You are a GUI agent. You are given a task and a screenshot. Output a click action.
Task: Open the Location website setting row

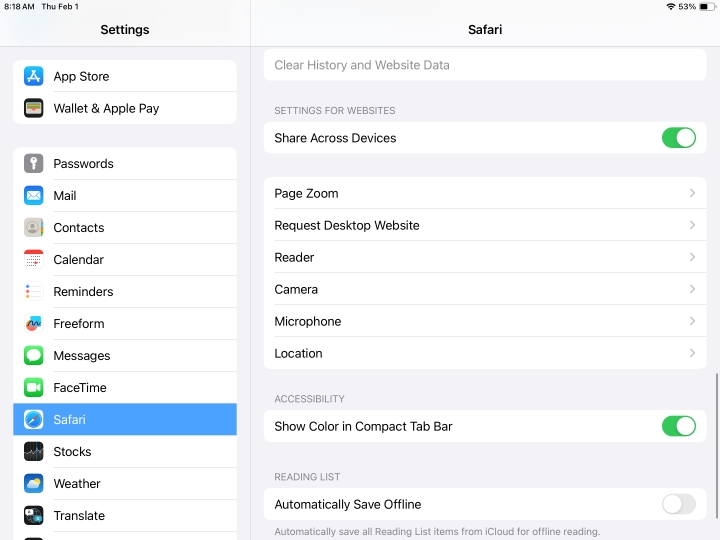click(485, 353)
